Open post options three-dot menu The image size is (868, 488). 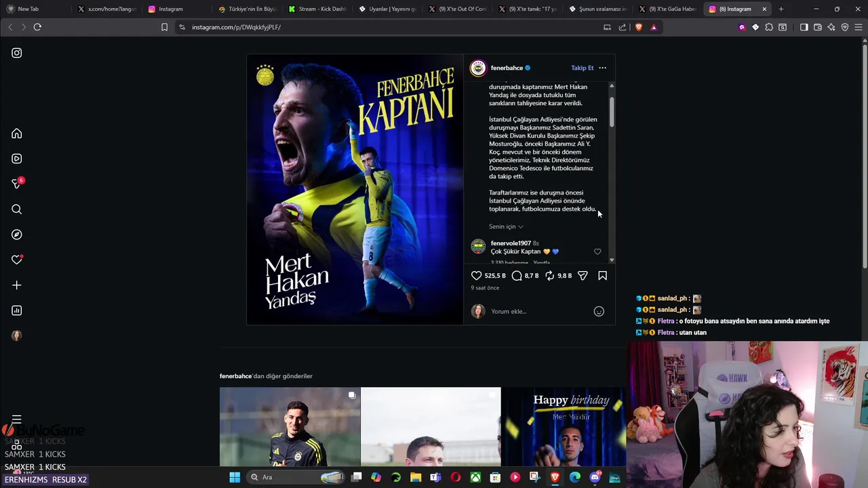[602, 68]
